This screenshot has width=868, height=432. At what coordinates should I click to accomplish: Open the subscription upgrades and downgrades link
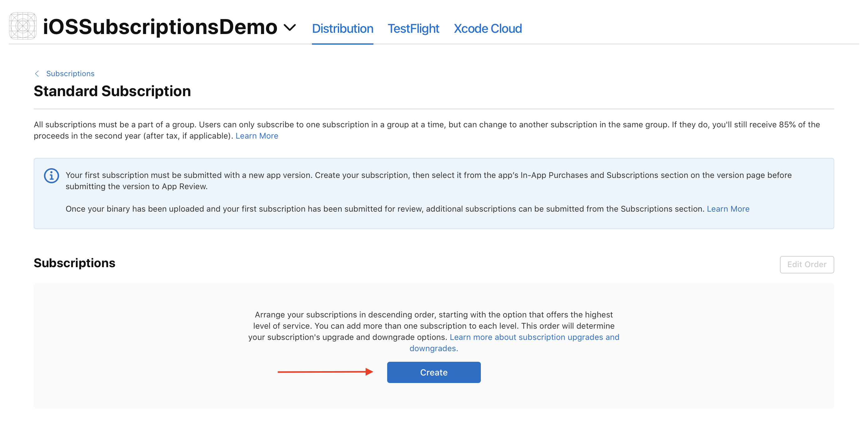(x=534, y=337)
